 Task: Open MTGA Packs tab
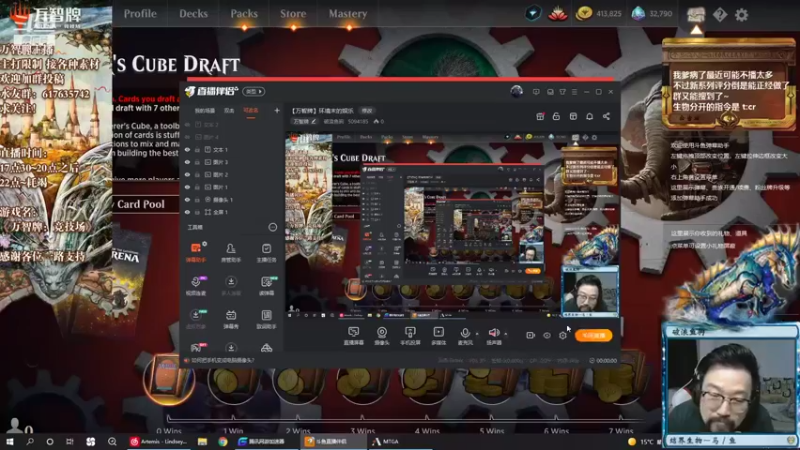244,14
